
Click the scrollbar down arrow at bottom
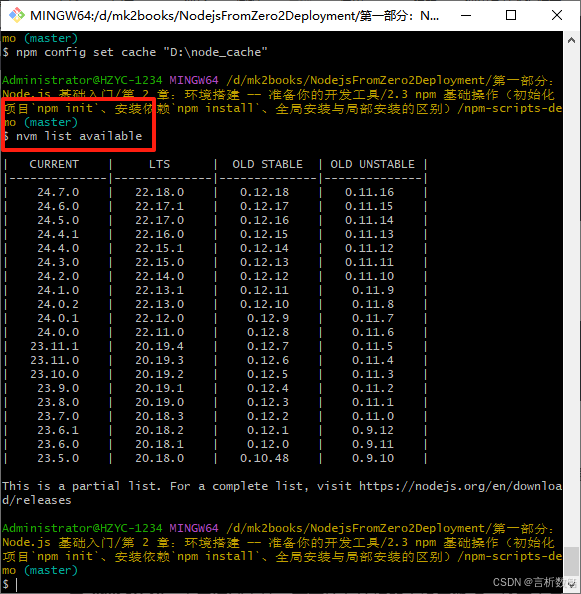[571, 584]
